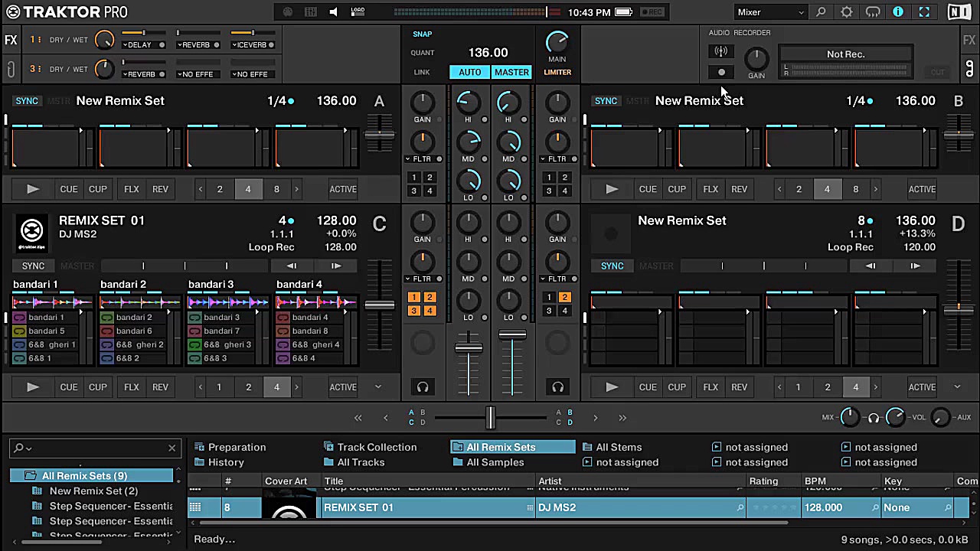
Task: Expand deck D advanced panel chevron
Action: (956, 387)
